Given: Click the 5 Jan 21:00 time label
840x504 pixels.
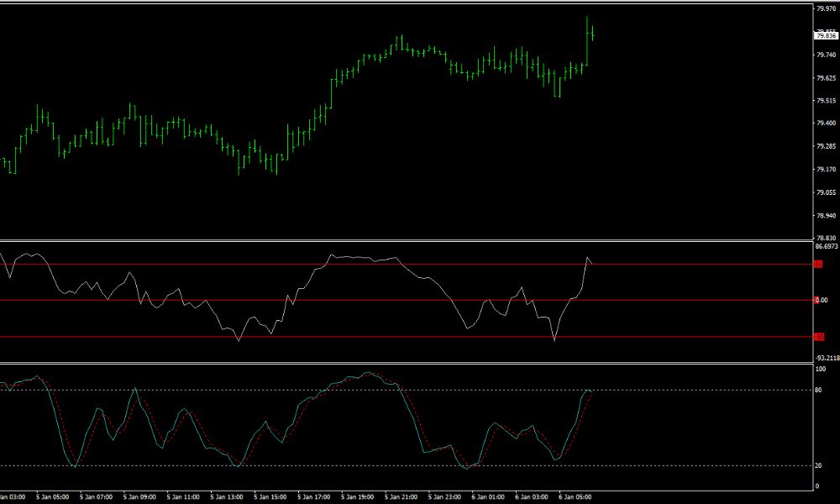Looking at the screenshot, I should (x=401, y=497).
